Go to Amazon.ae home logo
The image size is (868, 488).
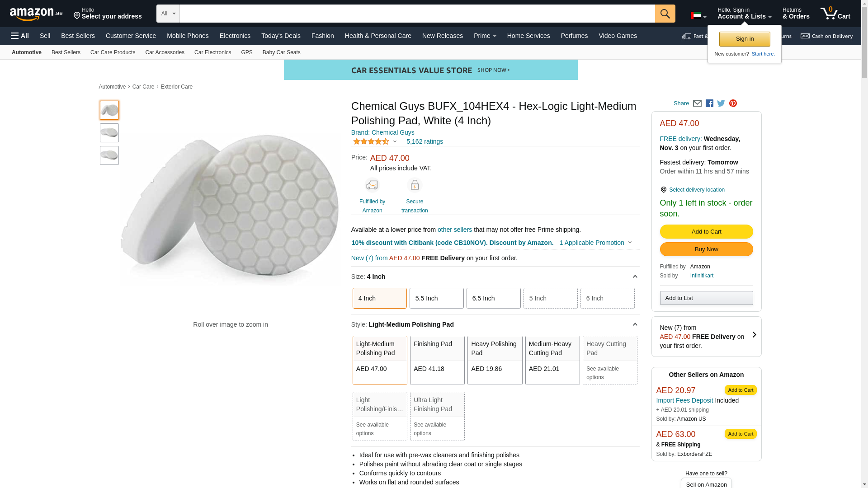36,14
